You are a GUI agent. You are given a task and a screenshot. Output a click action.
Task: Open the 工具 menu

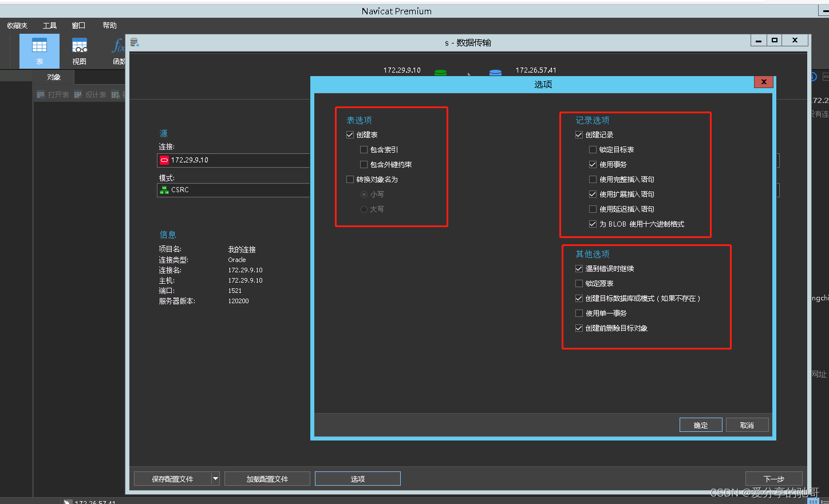click(x=50, y=26)
